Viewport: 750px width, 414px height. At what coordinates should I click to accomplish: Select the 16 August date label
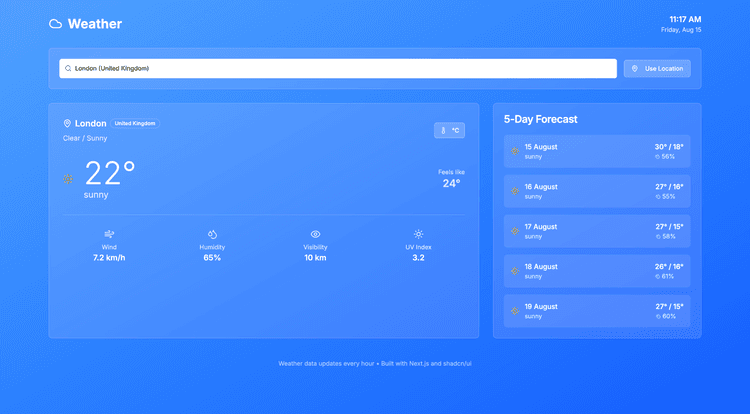point(541,187)
